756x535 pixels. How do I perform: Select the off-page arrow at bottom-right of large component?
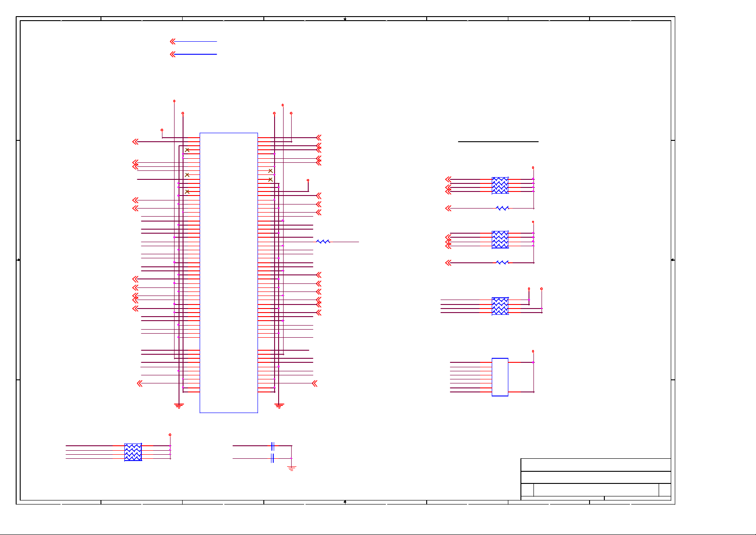pos(315,383)
